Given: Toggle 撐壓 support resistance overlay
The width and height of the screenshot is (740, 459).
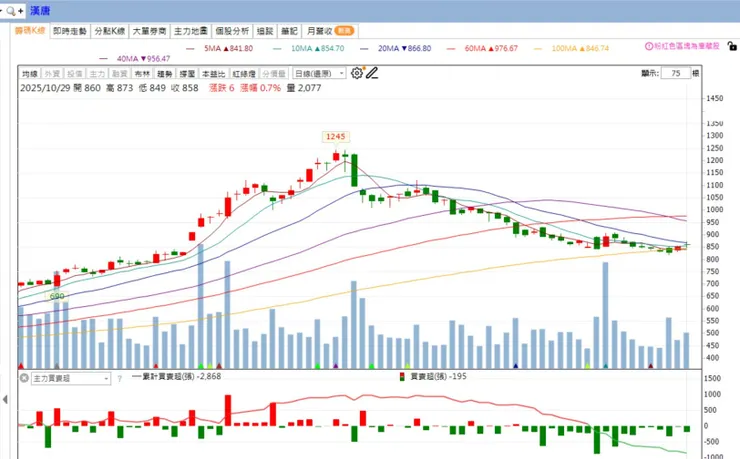Looking at the screenshot, I should pos(187,74).
